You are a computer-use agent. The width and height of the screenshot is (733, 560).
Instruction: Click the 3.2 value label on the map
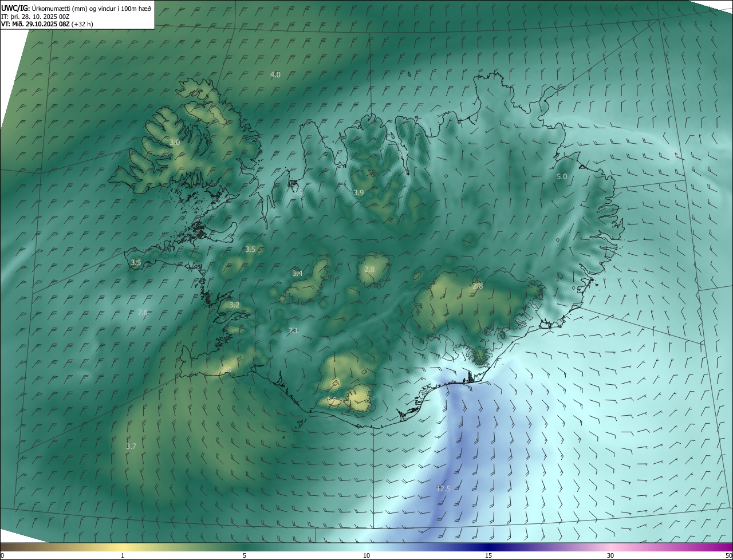(234, 305)
